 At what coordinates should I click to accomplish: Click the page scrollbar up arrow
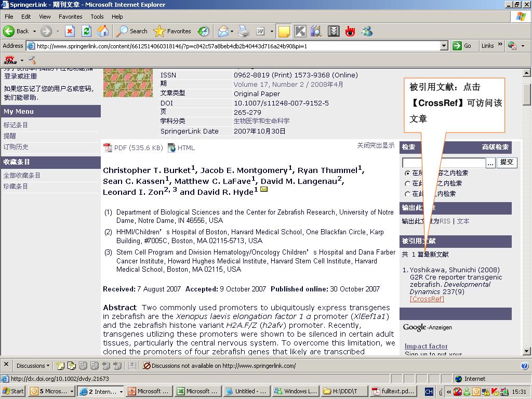(526, 73)
